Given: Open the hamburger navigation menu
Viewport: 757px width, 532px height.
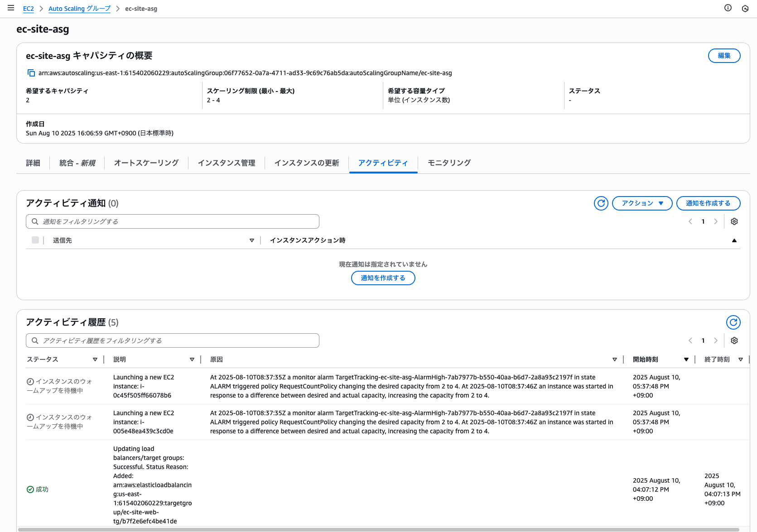Looking at the screenshot, I should click(11, 8).
